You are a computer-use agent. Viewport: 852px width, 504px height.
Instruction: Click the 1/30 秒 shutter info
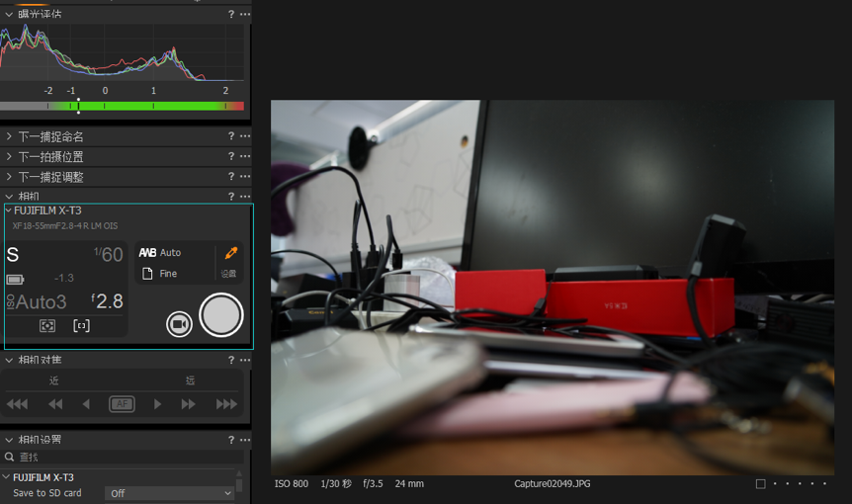click(336, 483)
